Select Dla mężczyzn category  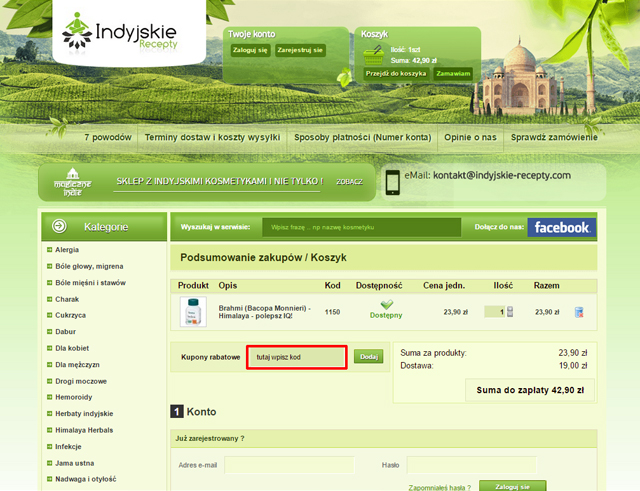pos(77,364)
